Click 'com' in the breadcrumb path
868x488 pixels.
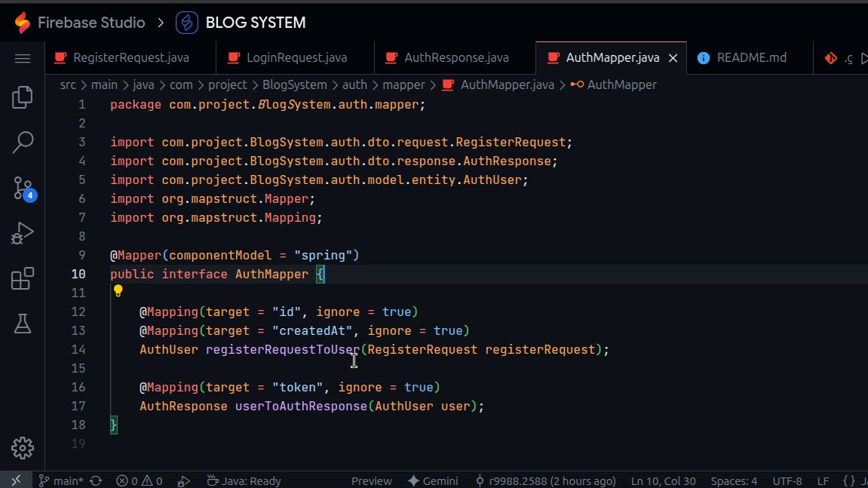[181, 84]
